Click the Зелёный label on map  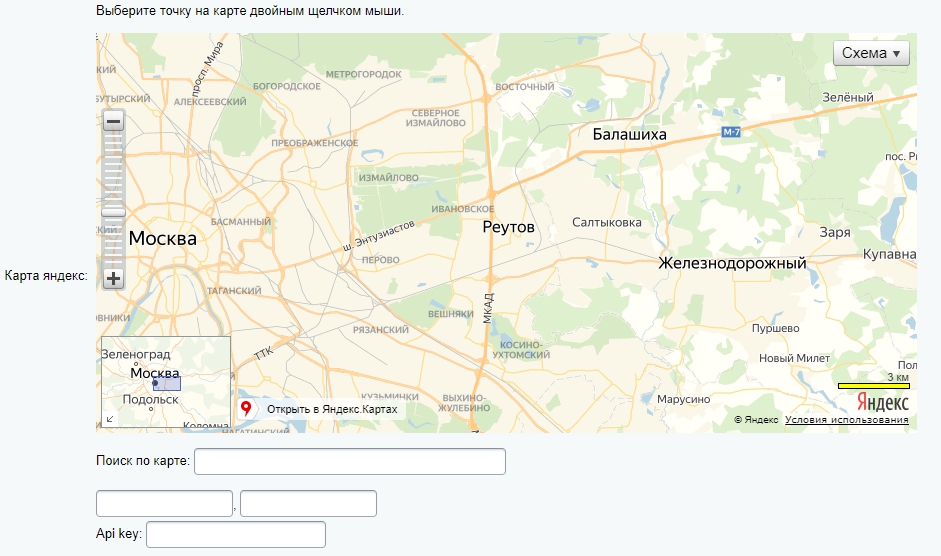pos(847,97)
